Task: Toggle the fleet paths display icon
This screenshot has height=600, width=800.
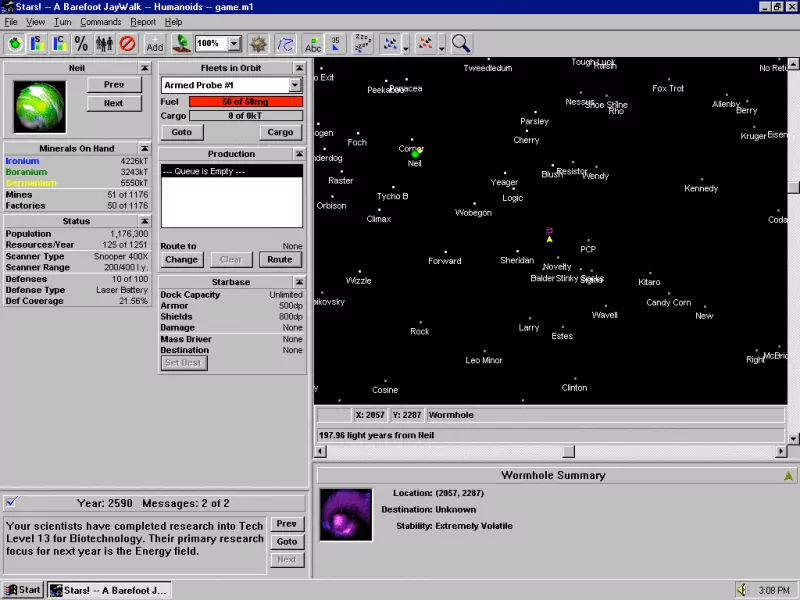Action: pos(286,44)
